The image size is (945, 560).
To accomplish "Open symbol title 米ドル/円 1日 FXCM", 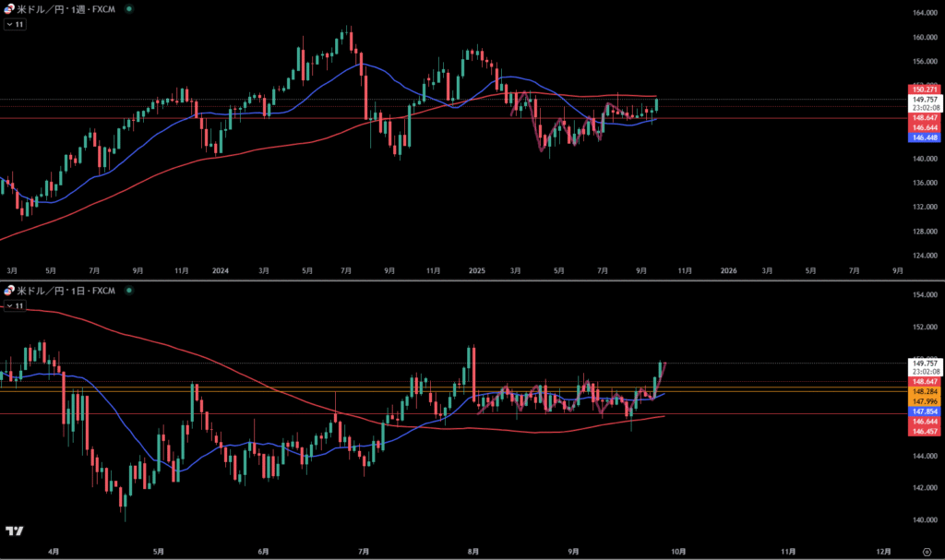I will (66, 291).
